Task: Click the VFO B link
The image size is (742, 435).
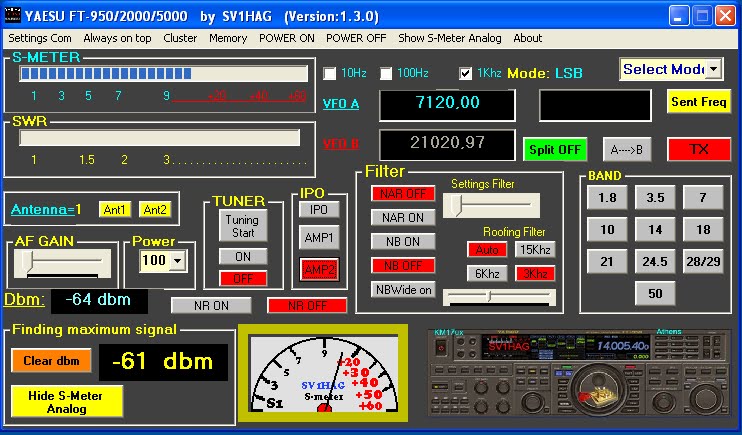Action: point(341,143)
